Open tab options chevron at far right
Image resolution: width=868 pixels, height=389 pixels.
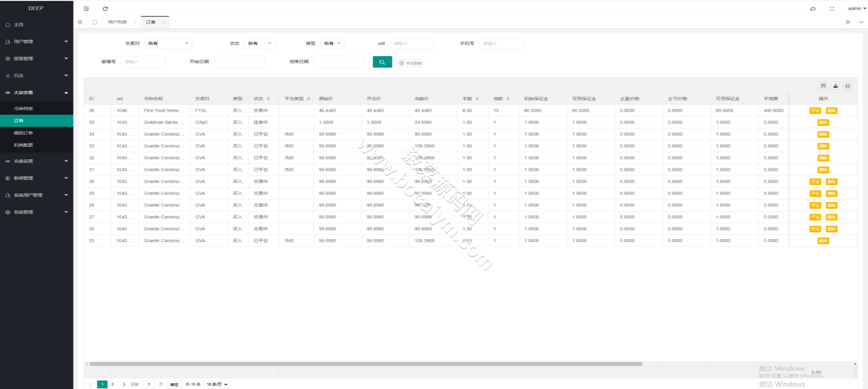click(861, 22)
